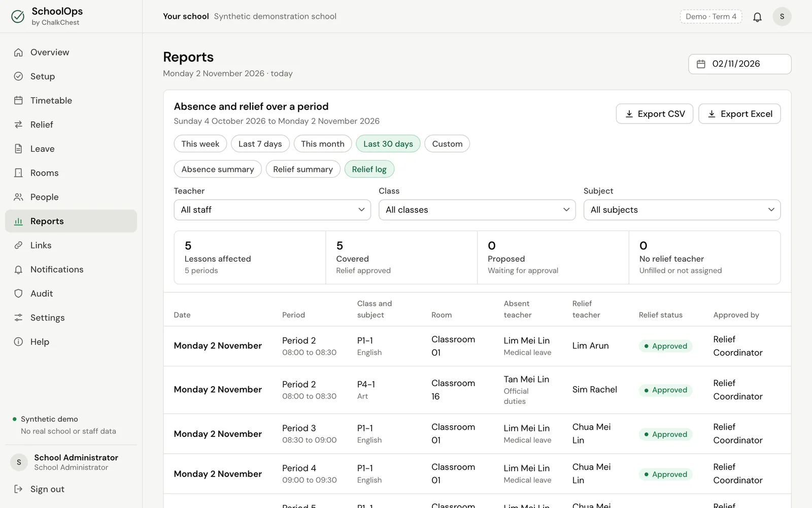Click the Approved by column header
The height and width of the screenshot is (508, 812).
(736, 315)
